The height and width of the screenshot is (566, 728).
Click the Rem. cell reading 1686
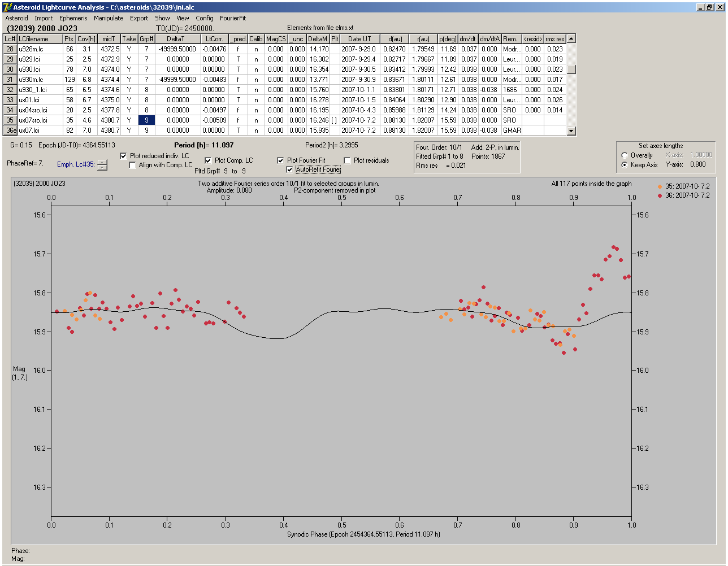[512, 90]
